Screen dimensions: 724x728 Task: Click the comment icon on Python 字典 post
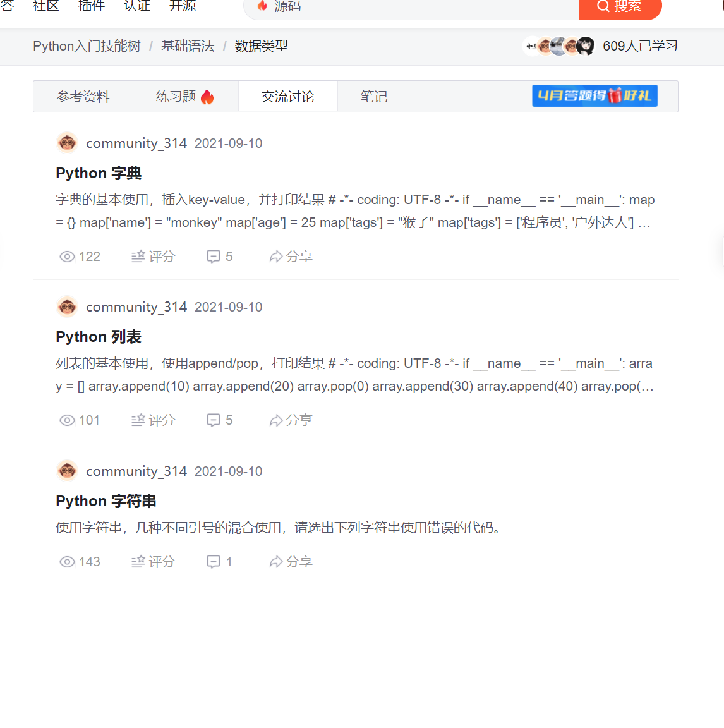coord(213,257)
